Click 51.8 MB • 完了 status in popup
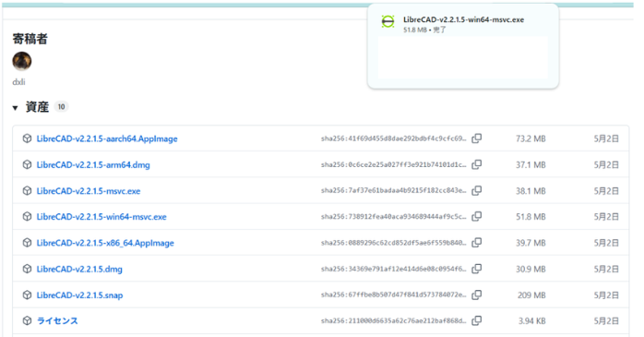This screenshot has height=337, width=644. [424, 30]
